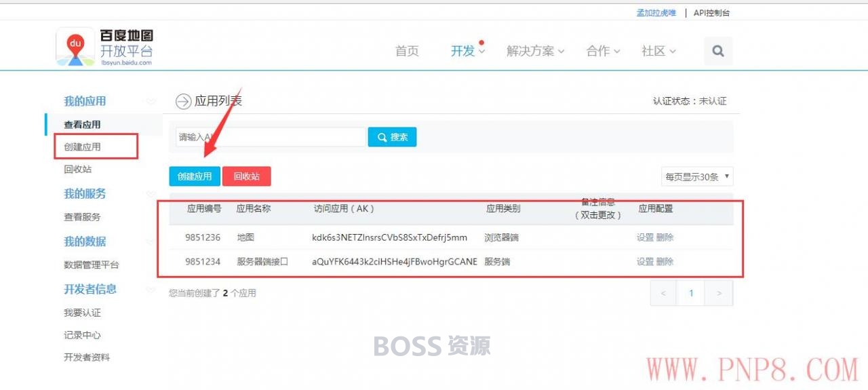Click the 我的应用 sidebar heading
The image size is (868, 390).
(85, 101)
